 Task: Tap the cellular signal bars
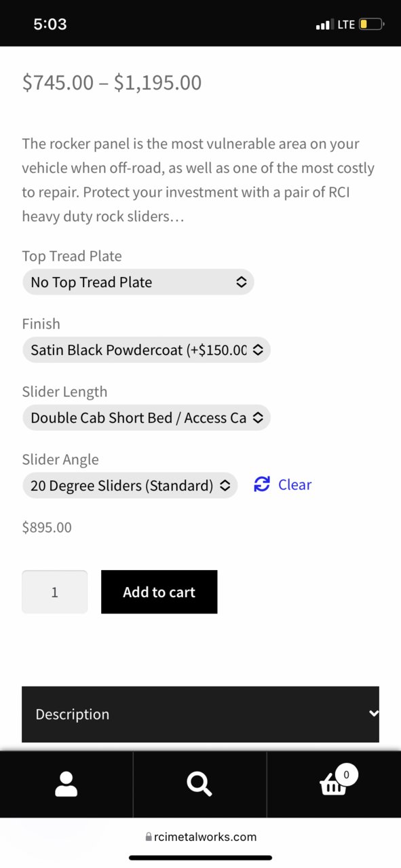324,25
